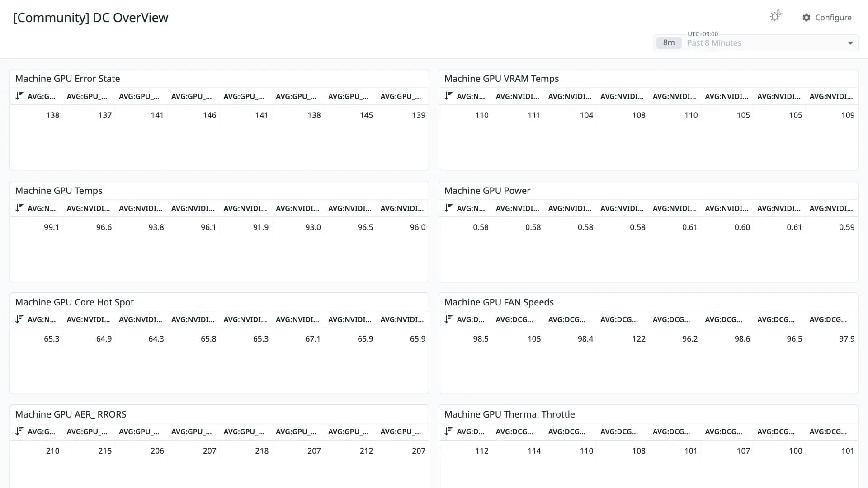
Task: Click value 111 in GPU VRAM Temps
Action: point(534,115)
